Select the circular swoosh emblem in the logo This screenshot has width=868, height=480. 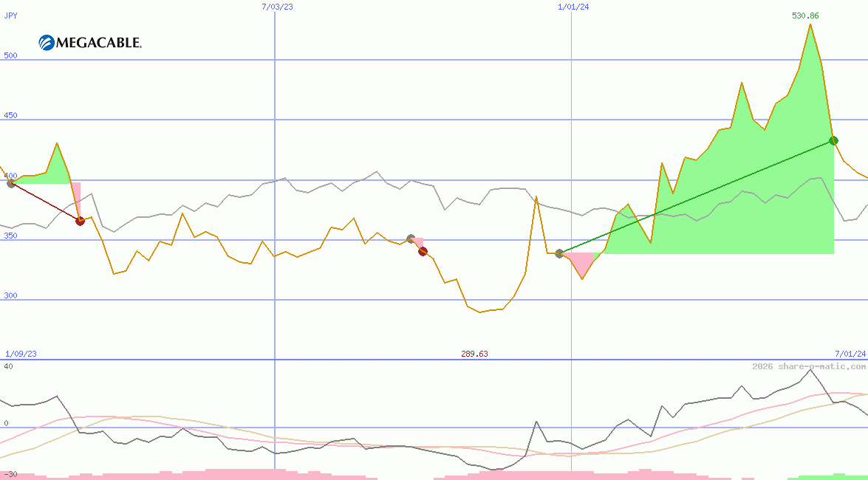[x=46, y=42]
